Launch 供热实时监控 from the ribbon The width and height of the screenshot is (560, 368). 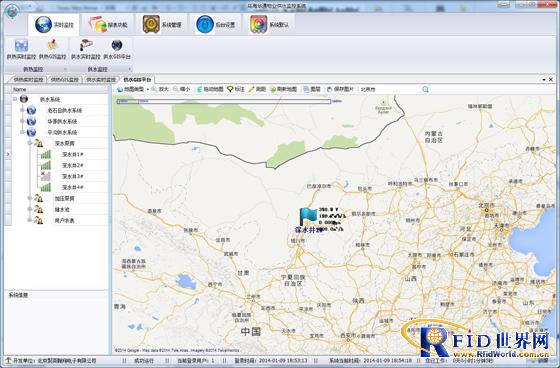pyautogui.click(x=21, y=49)
